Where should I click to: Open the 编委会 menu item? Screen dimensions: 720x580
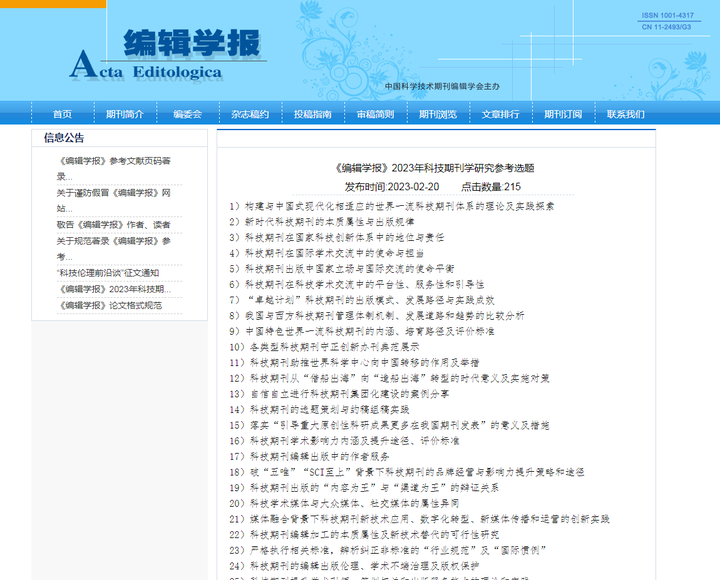[187, 114]
